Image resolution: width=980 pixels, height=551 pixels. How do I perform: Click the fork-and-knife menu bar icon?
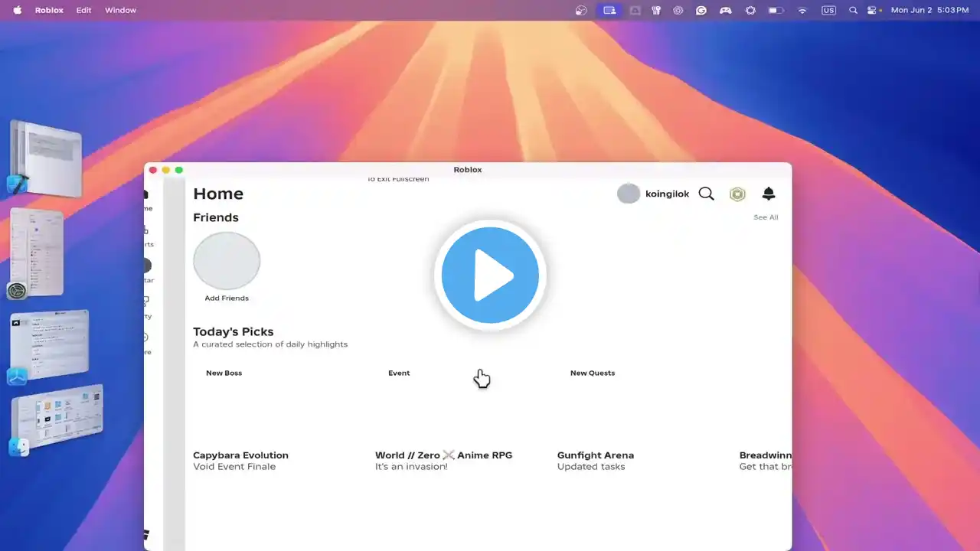pyautogui.click(x=656, y=10)
